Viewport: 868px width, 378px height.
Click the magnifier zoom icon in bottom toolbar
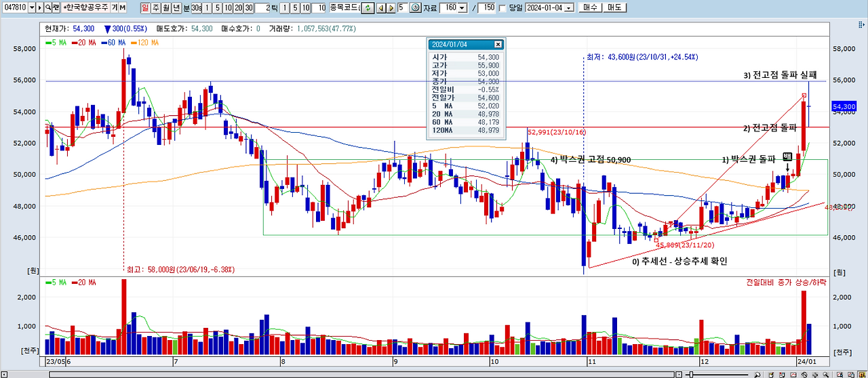(826, 375)
